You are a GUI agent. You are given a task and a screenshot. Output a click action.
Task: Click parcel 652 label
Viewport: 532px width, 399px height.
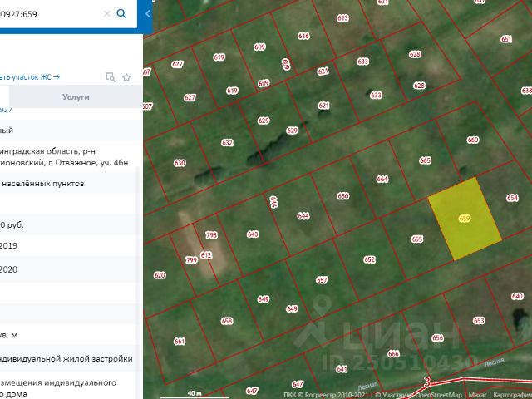pyautogui.click(x=369, y=259)
